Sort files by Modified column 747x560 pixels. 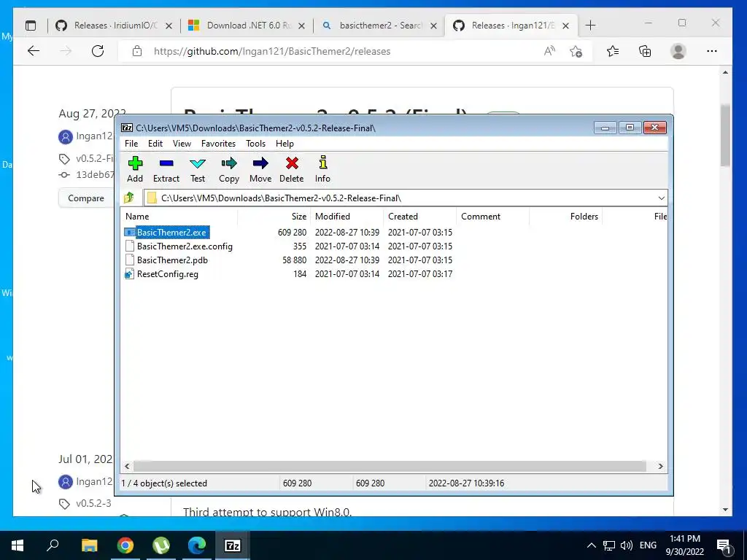[x=347, y=216]
